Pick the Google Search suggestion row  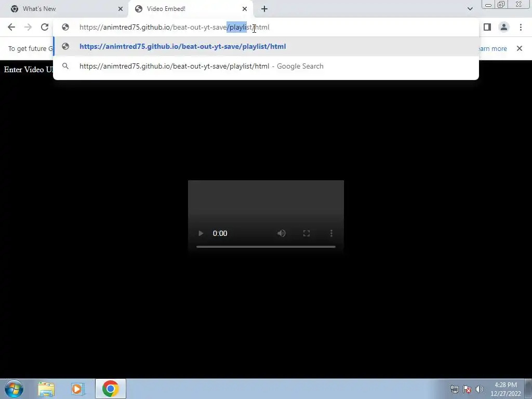point(266,66)
